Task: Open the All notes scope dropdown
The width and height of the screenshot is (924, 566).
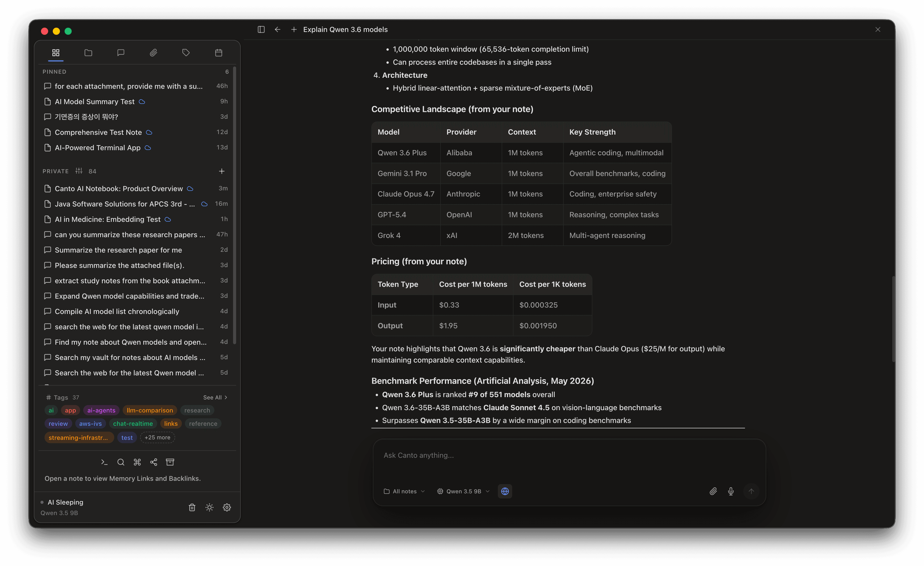Action: (404, 491)
